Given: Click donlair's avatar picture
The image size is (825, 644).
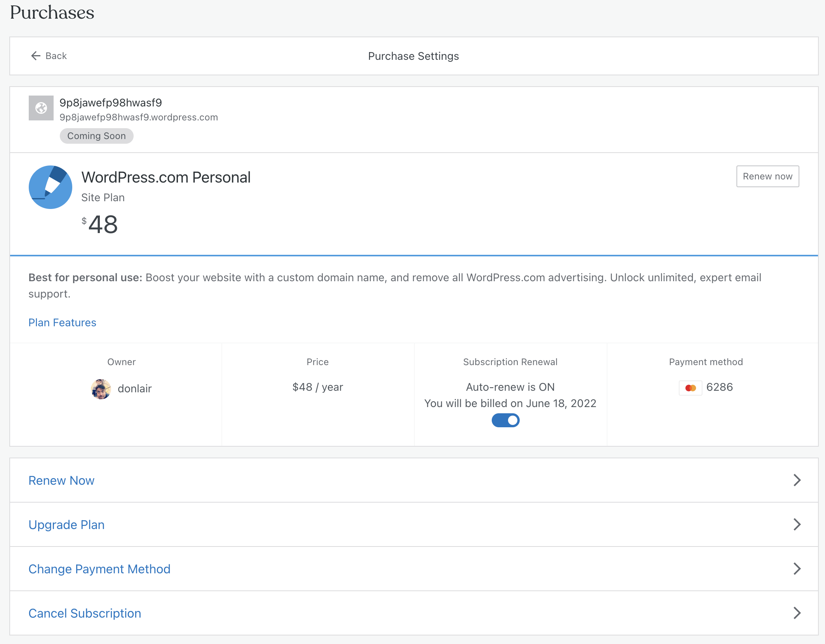Looking at the screenshot, I should click(101, 389).
